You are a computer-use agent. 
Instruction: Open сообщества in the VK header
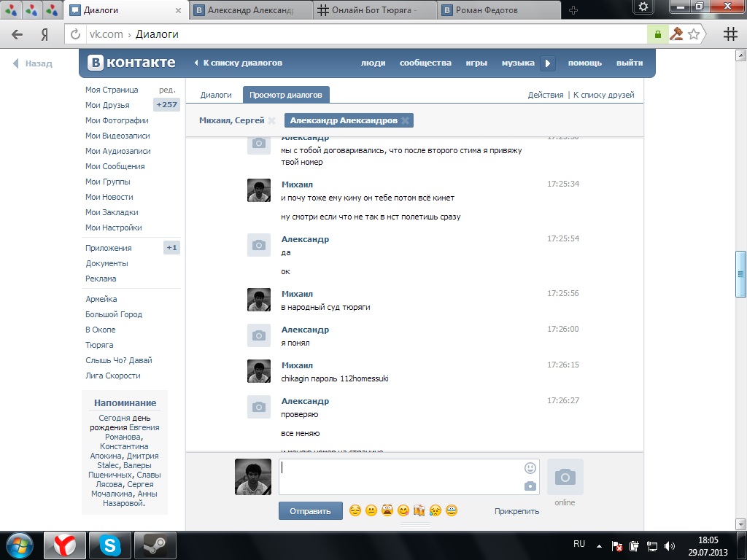tap(425, 63)
